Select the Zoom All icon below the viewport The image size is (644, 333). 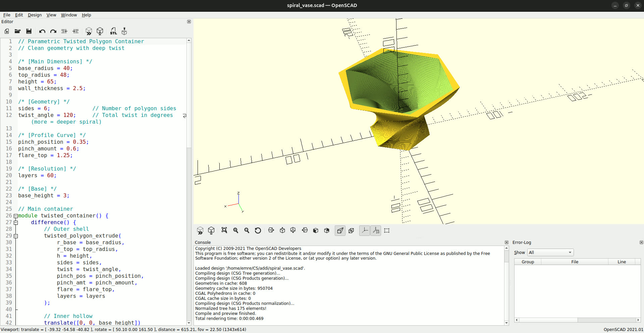click(224, 230)
